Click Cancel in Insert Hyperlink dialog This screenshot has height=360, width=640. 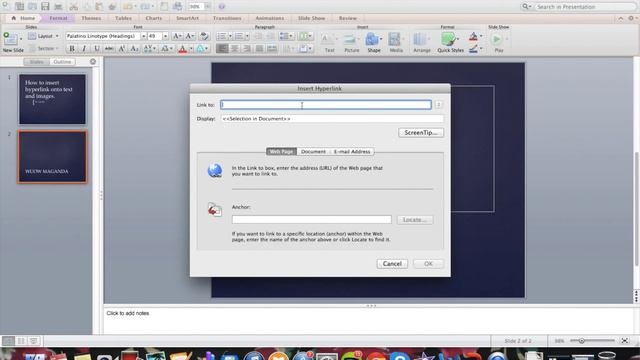click(x=392, y=264)
